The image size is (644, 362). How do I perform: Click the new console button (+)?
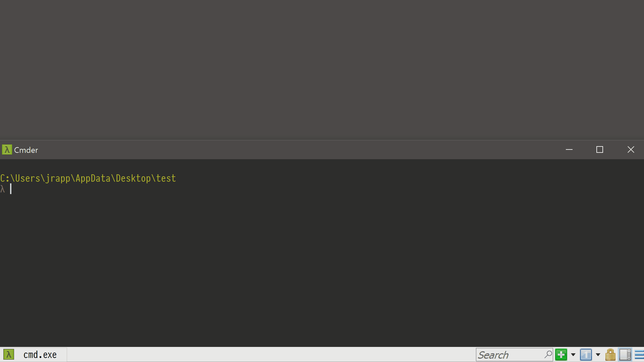[561, 355]
